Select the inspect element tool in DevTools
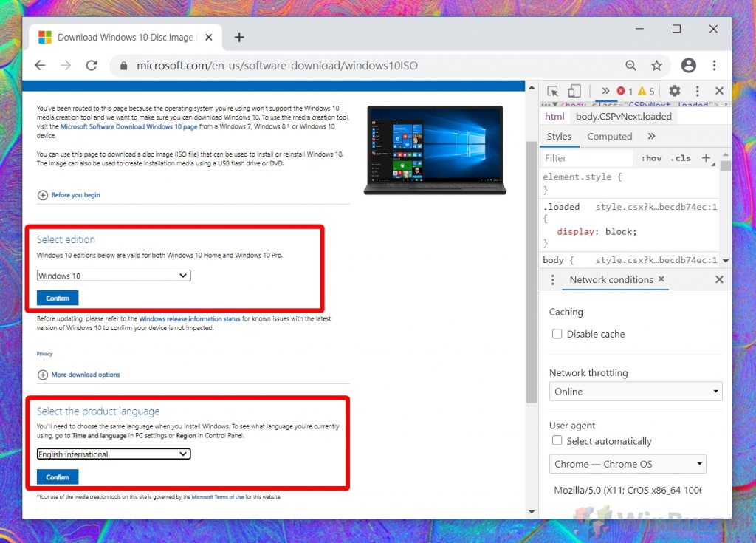Image resolution: width=756 pixels, height=543 pixels. [x=552, y=90]
